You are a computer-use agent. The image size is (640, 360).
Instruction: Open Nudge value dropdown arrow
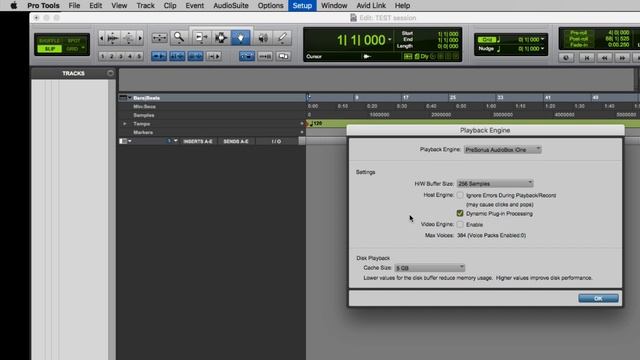tap(542, 49)
